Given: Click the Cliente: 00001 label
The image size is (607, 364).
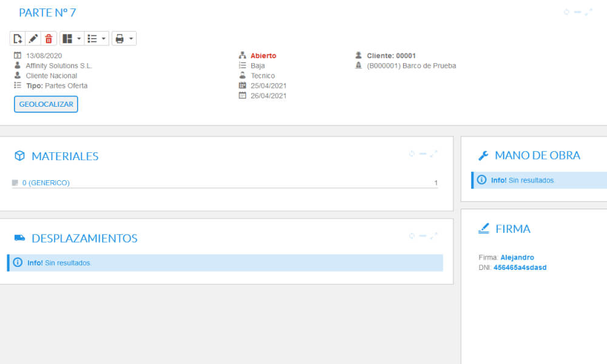Looking at the screenshot, I should point(392,56).
